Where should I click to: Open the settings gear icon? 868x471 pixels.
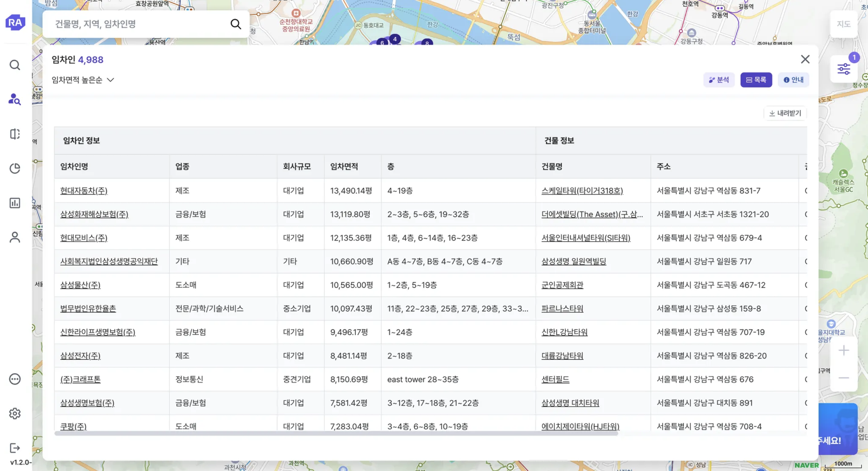coord(14,413)
